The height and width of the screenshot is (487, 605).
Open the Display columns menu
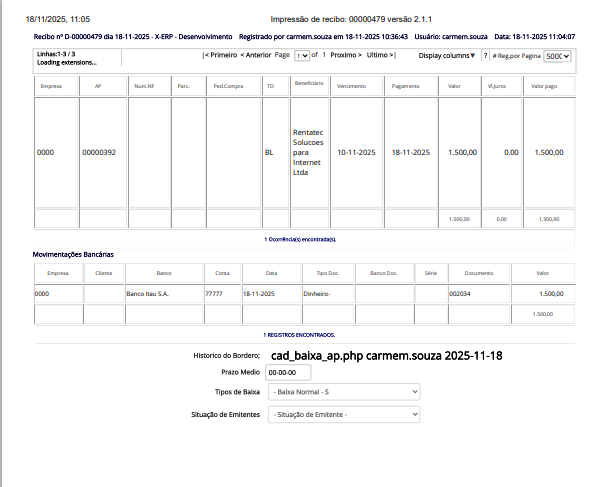pyautogui.click(x=447, y=56)
